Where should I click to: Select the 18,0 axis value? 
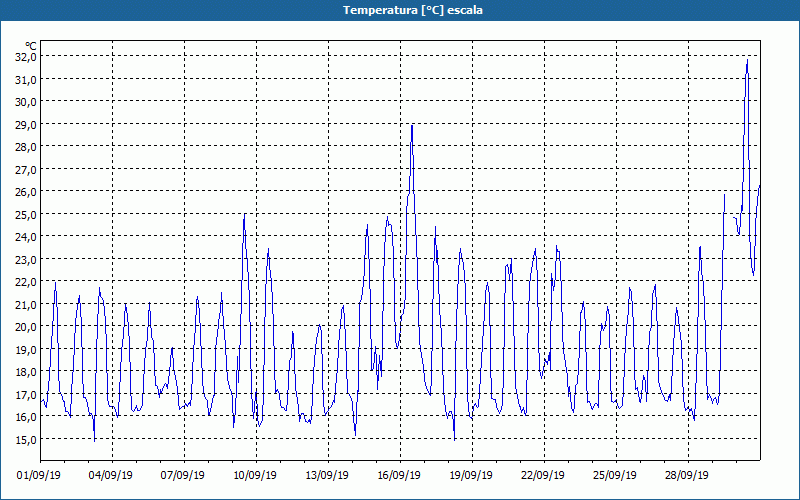click(26, 372)
